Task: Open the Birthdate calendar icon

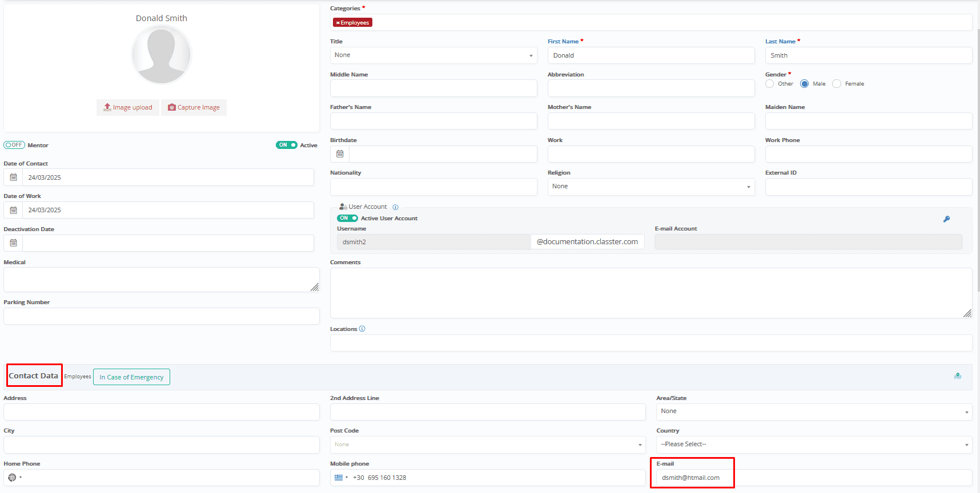Action: click(x=340, y=154)
